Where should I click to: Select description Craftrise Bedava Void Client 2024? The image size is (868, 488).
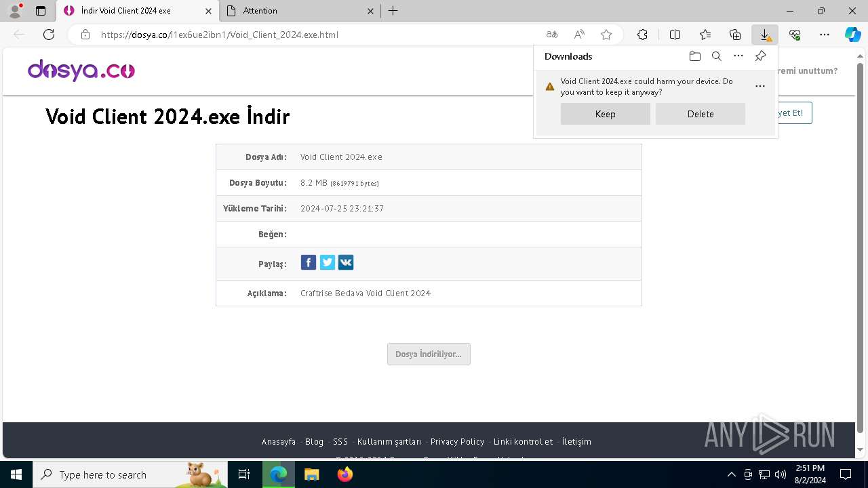coord(366,293)
